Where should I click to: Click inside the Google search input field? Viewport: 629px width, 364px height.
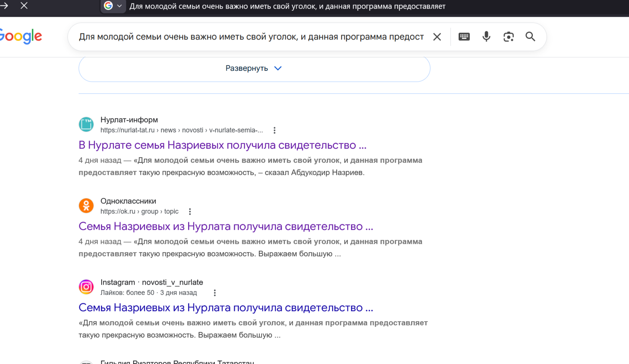pos(251,37)
